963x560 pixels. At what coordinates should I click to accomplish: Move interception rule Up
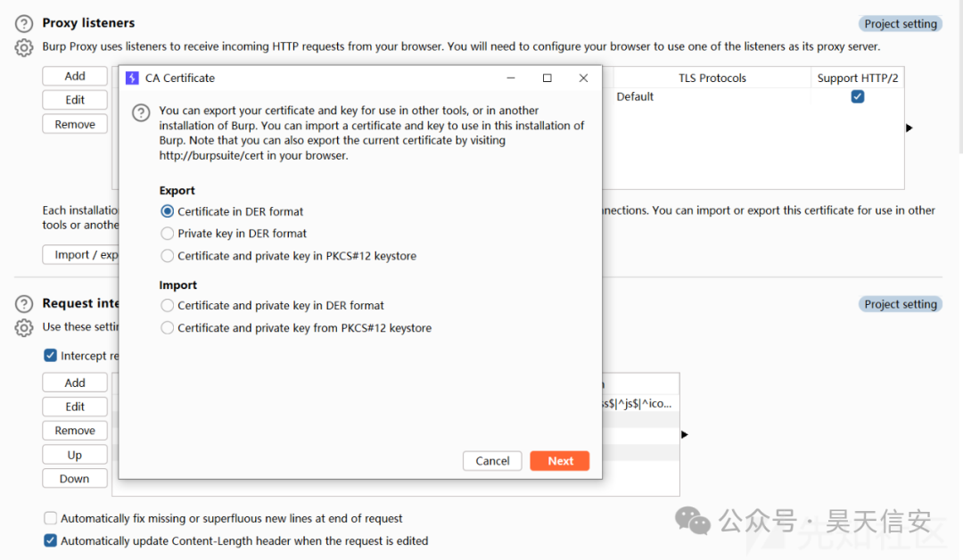pos(75,455)
